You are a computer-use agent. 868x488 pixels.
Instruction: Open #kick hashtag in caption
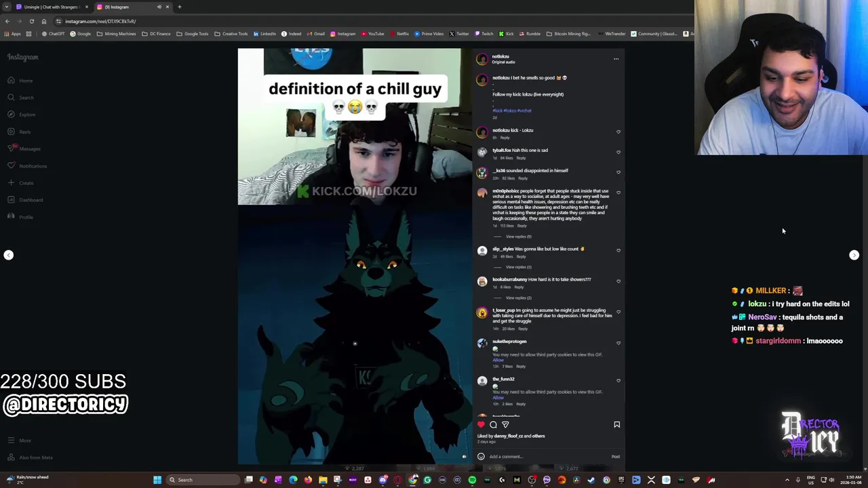[x=497, y=110]
